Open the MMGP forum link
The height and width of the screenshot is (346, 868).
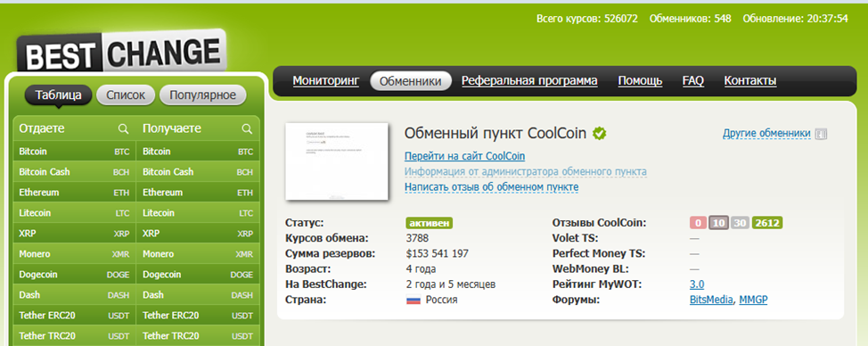753,300
